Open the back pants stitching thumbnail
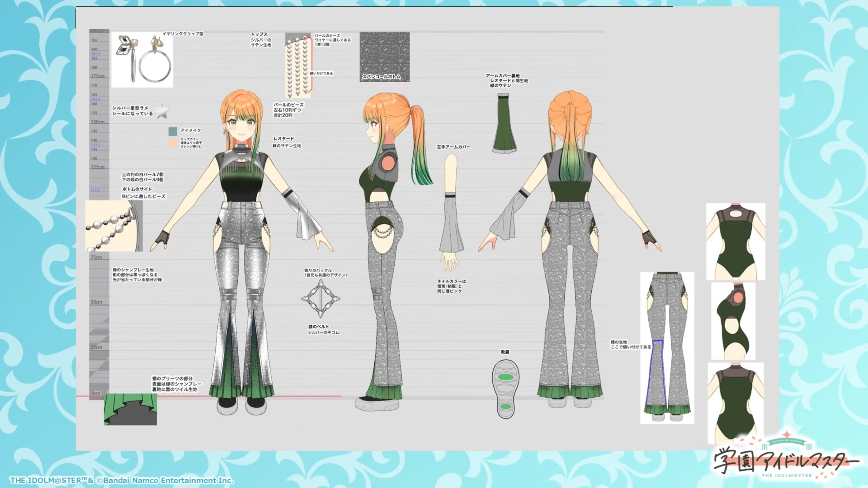 click(x=667, y=348)
